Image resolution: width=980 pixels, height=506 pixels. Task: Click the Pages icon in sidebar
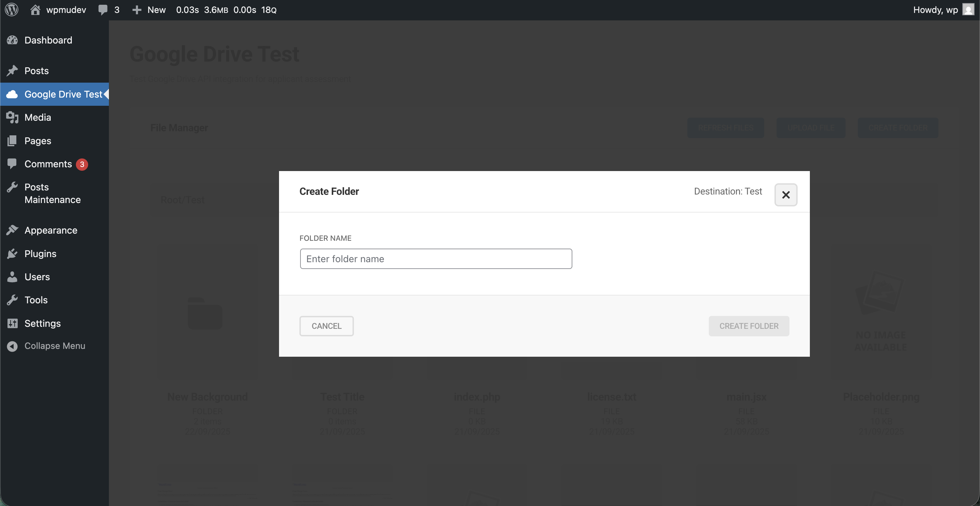[12, 141]
